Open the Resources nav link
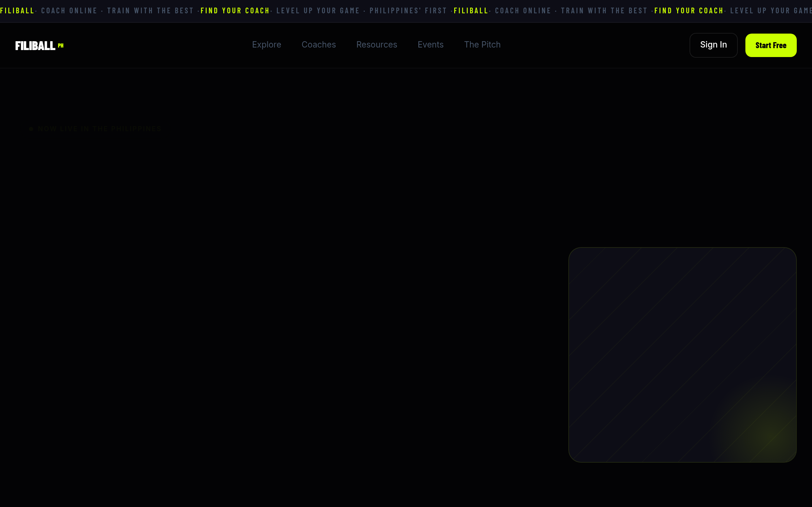This screenshot has height=507, width=812. pyautogui.click(x=377, y=45)
